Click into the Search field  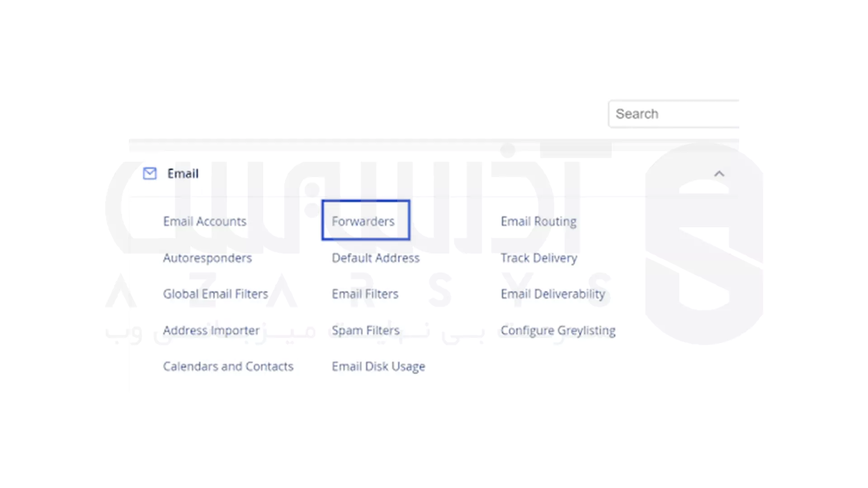[674, 114]
